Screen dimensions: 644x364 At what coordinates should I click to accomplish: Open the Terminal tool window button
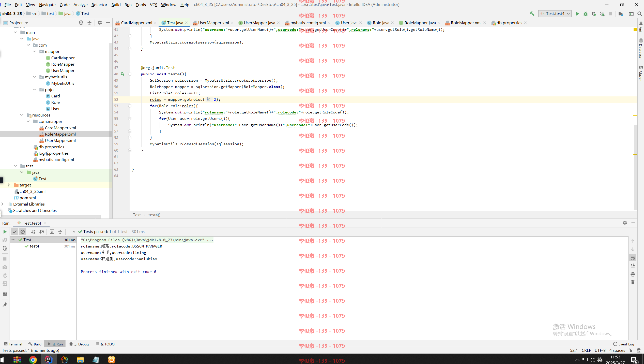coord(13,344)
